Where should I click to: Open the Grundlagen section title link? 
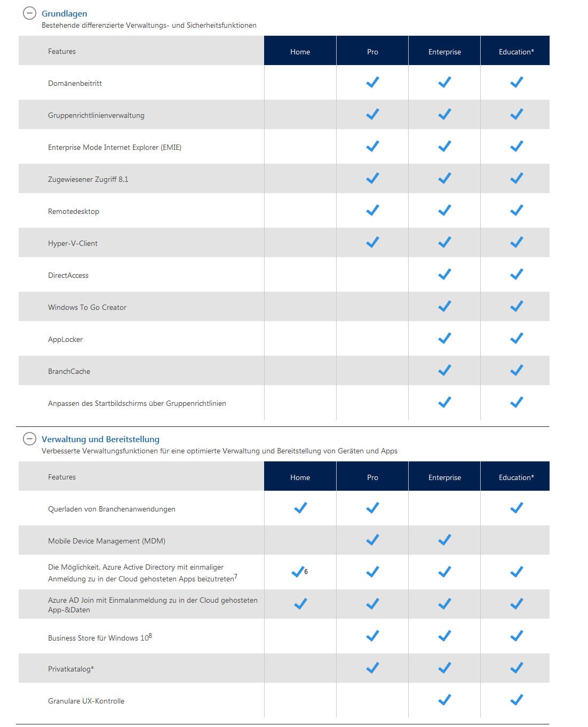[65, 13]
